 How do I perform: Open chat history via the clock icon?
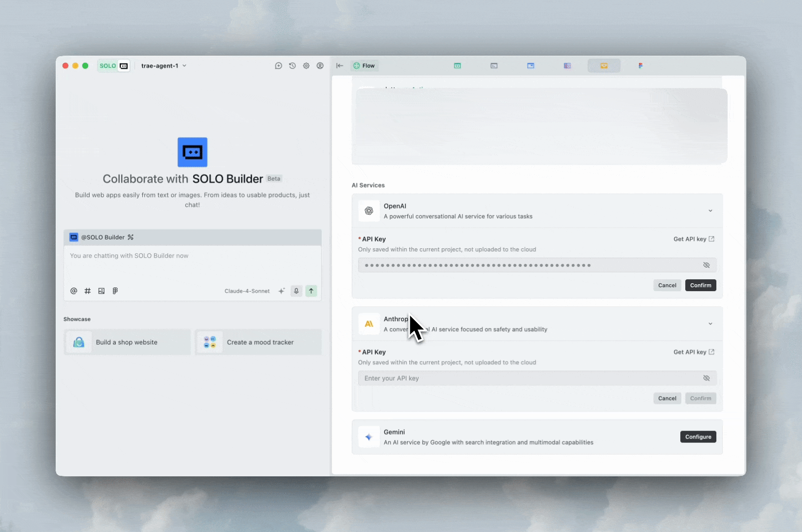pyautogui.click(x=292, y=66)
